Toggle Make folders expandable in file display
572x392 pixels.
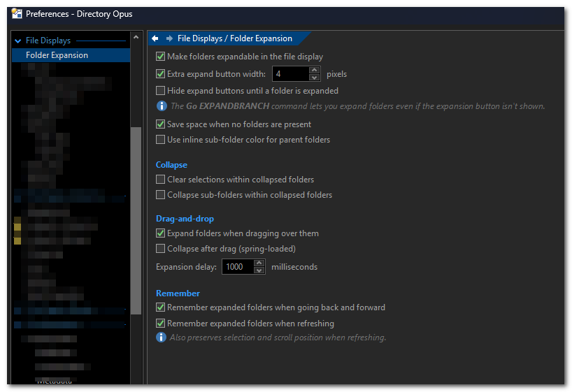[x=161, y=57]
